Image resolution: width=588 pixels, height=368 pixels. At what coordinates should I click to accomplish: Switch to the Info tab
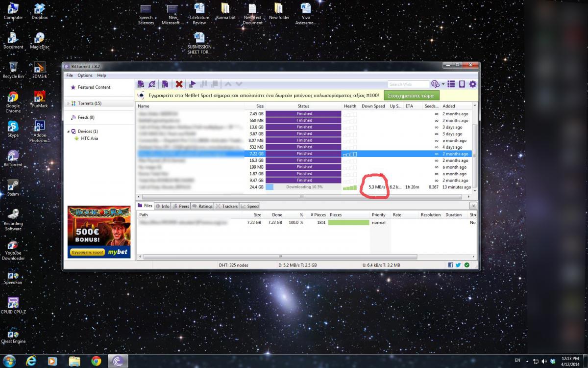[163, 206]
